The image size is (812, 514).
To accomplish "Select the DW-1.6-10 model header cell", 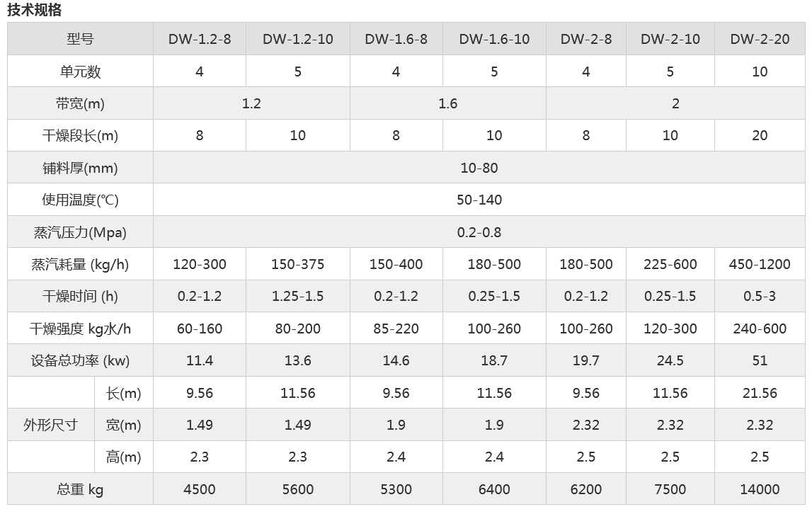I will pyautogui.click(x=494, y=39).
